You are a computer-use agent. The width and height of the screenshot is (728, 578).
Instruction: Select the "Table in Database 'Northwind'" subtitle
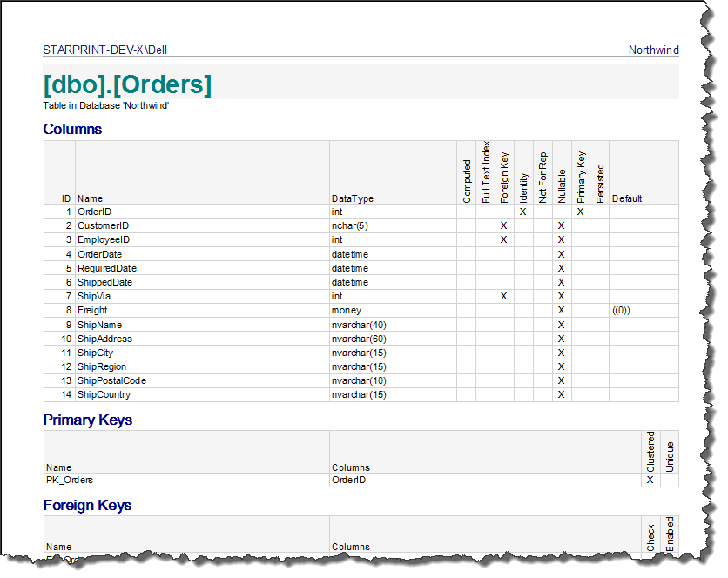click(x=106, y=106)
